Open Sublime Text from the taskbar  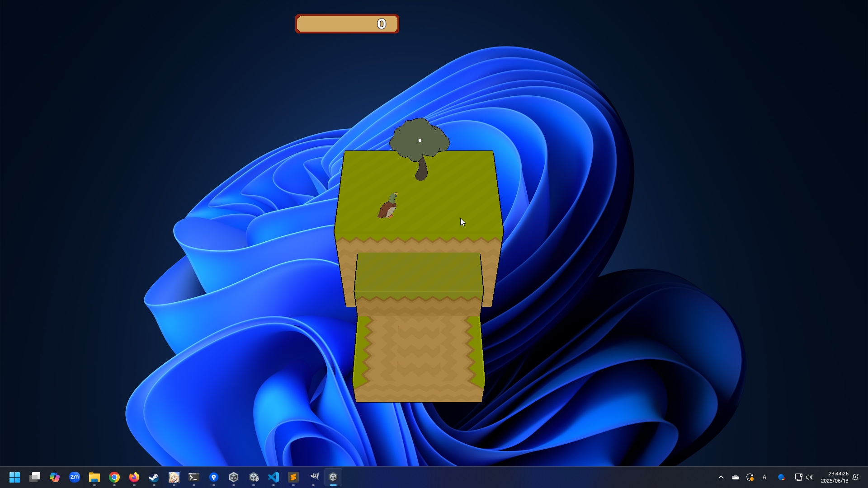click(x=293, y=477)
